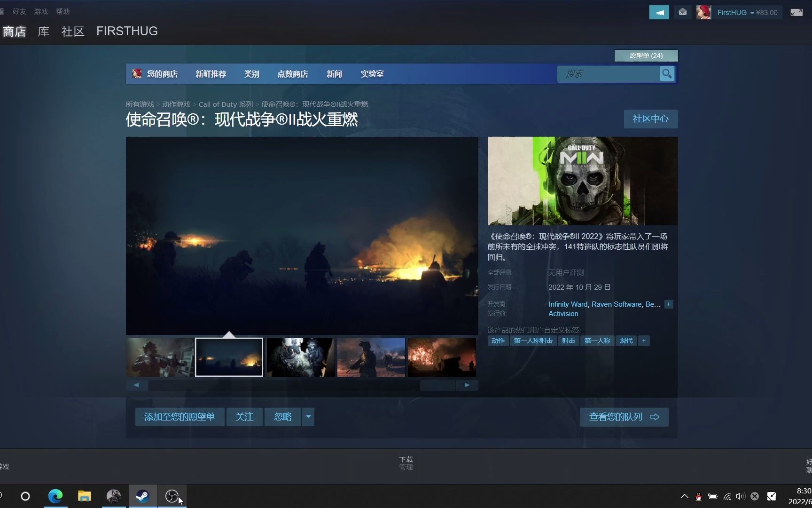Open the 游戏 games menu
Image resolution: width=812 pixels, height=508 pixels.
(41, 11)
